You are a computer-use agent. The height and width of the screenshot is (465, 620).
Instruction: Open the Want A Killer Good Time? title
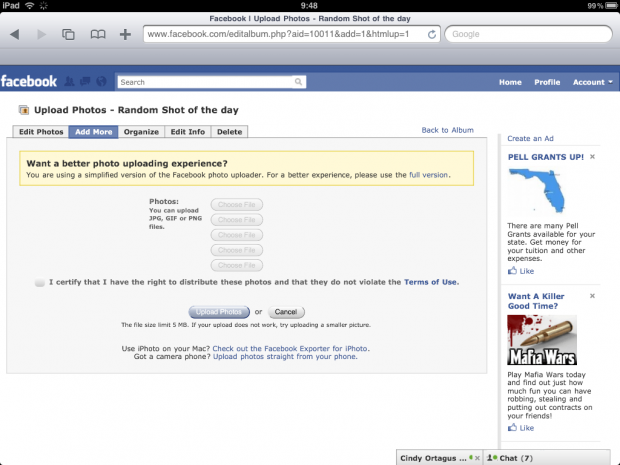(x=536, y=301)
